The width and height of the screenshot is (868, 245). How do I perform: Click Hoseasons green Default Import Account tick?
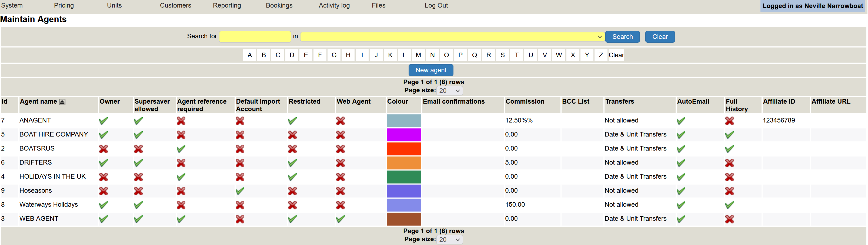coord(240,191)
